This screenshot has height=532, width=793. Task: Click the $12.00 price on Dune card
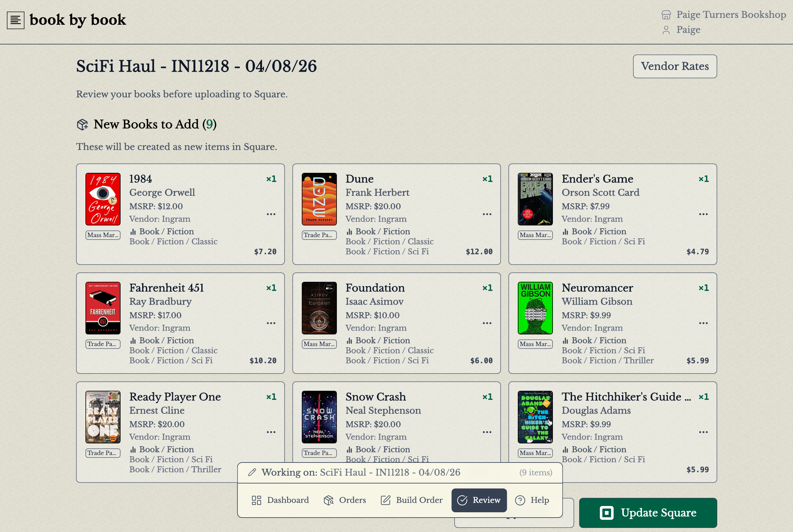tap(479, 252)
